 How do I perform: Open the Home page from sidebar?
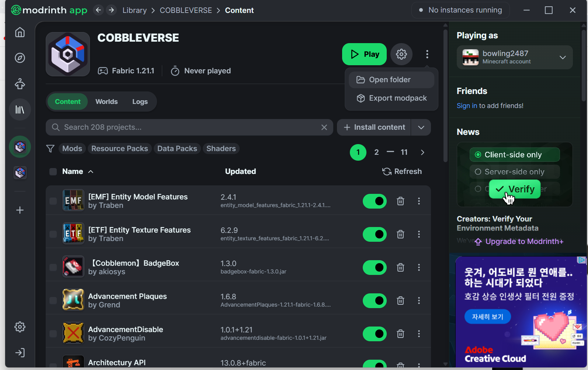pos(20,32)
